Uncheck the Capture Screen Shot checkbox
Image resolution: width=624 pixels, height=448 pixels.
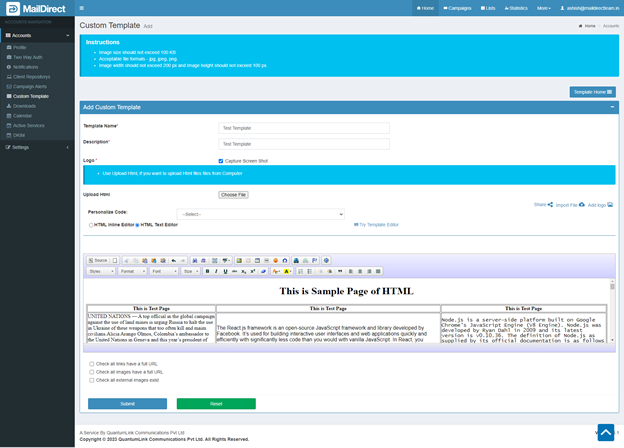point(221,161)
